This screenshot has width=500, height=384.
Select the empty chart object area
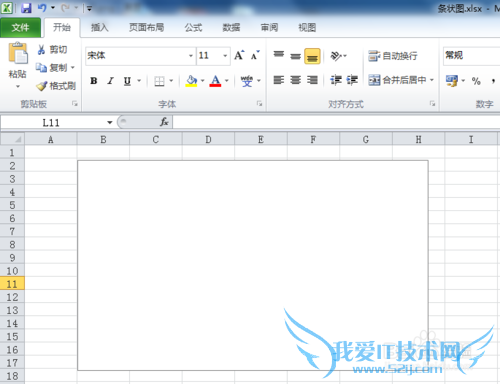pos(253,265)
